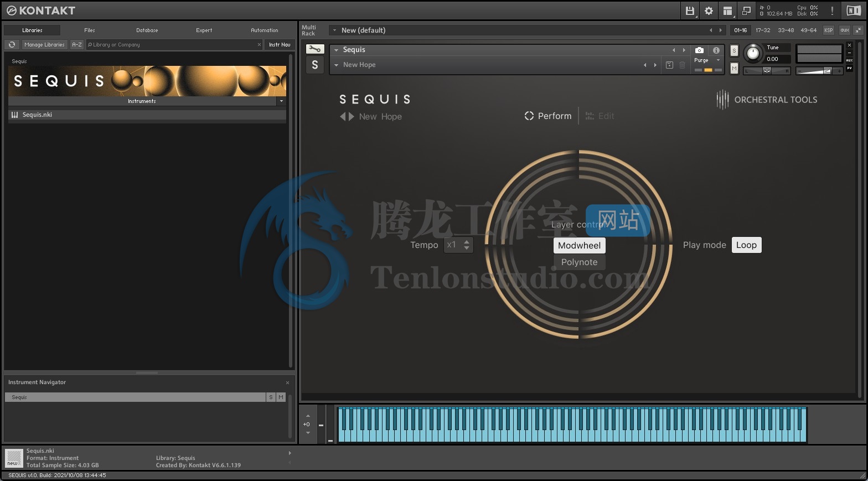This screenshot has width=868, height=481.
Task: Open the Automation tab
Action: tap(264, 30)
